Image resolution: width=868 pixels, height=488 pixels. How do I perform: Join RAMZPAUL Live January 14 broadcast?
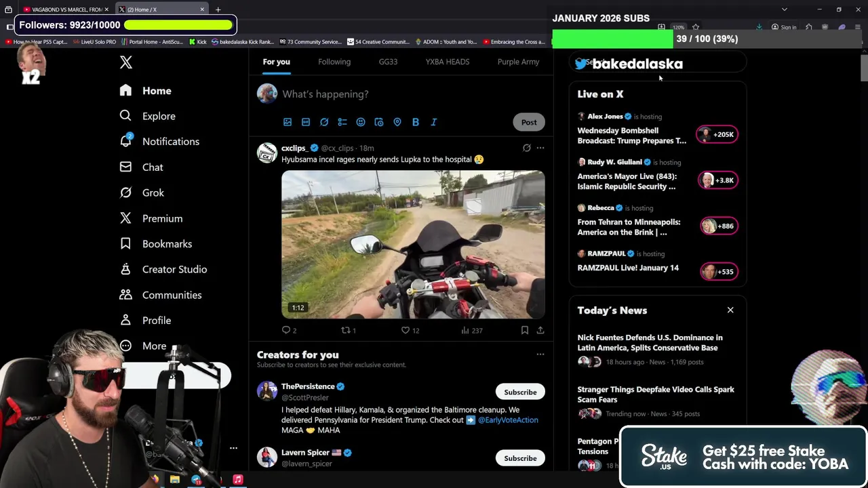[628, 268]
